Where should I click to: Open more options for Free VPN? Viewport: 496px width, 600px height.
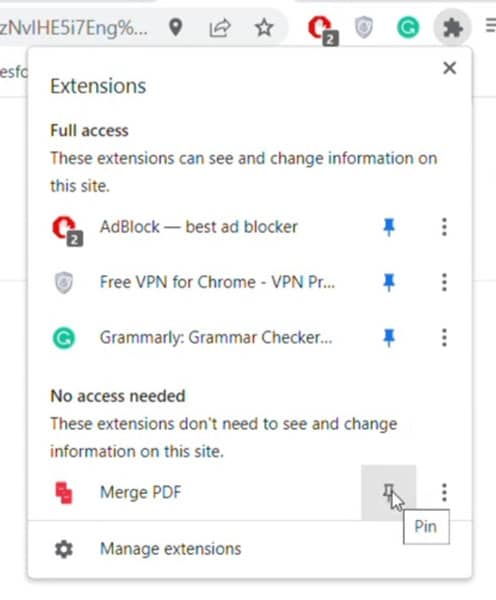pyautogui.click(x=444, y=282)
